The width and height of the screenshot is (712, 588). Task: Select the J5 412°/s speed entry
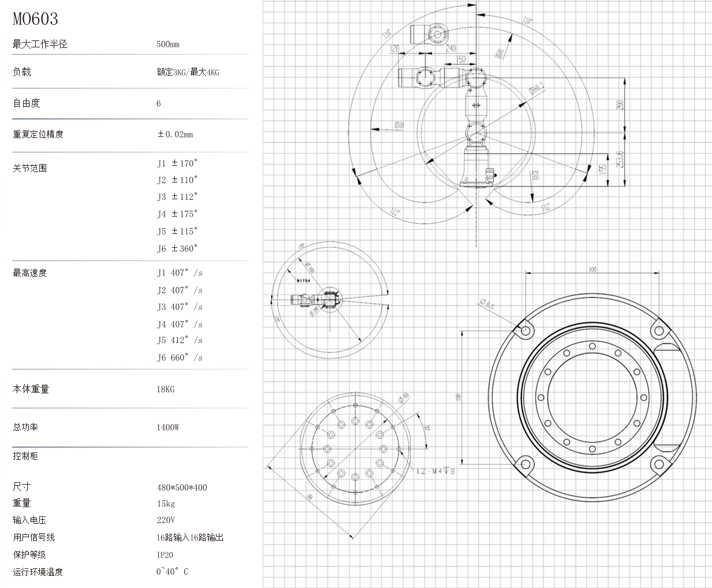(x=180, y=340)
